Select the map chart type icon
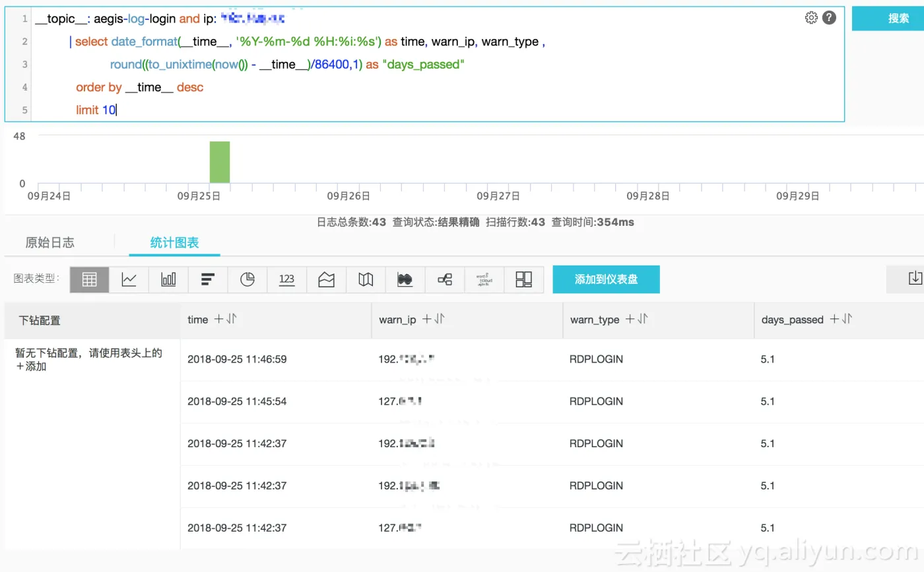 (x=366, y=279)
